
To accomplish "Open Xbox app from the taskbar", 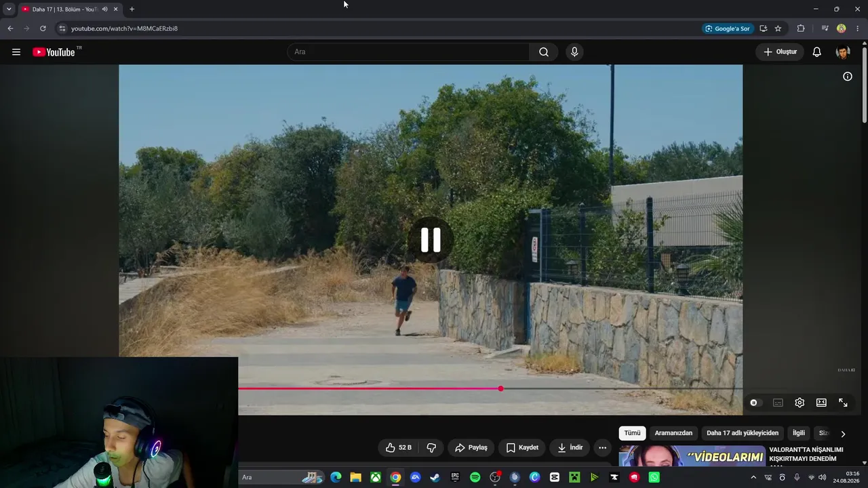I will (x=376, y=477).
